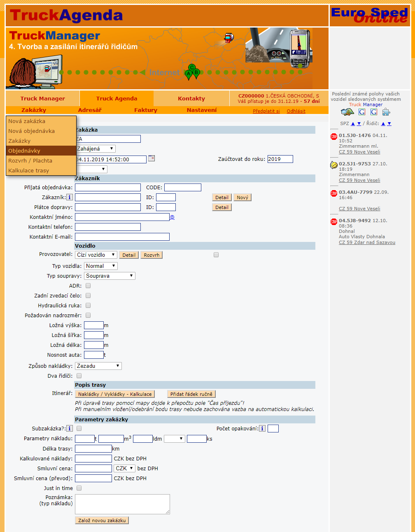
Task: Focus the Poznámka text area
Action: [122, 504]
